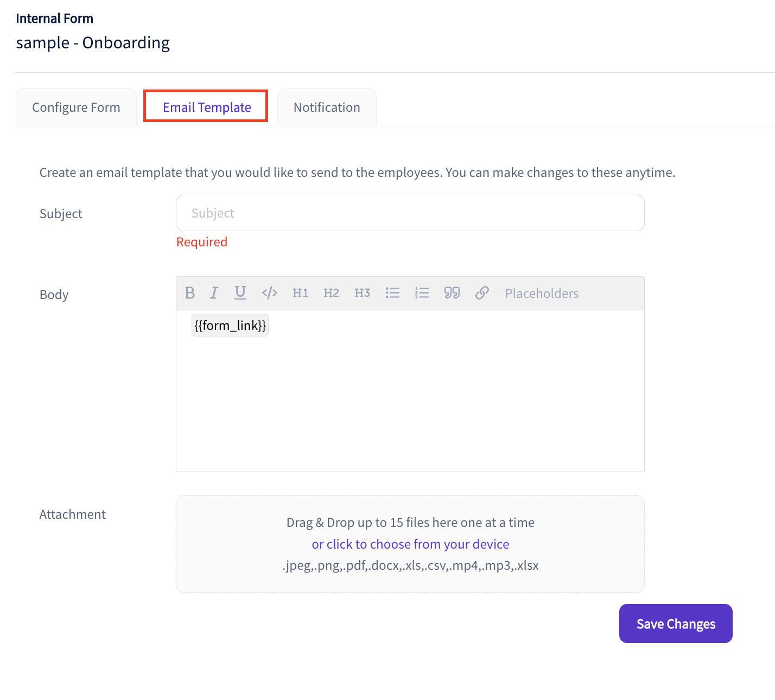Screen dimensions: 775x700
Task: Click the Subject input field
Action: [410, 213]
